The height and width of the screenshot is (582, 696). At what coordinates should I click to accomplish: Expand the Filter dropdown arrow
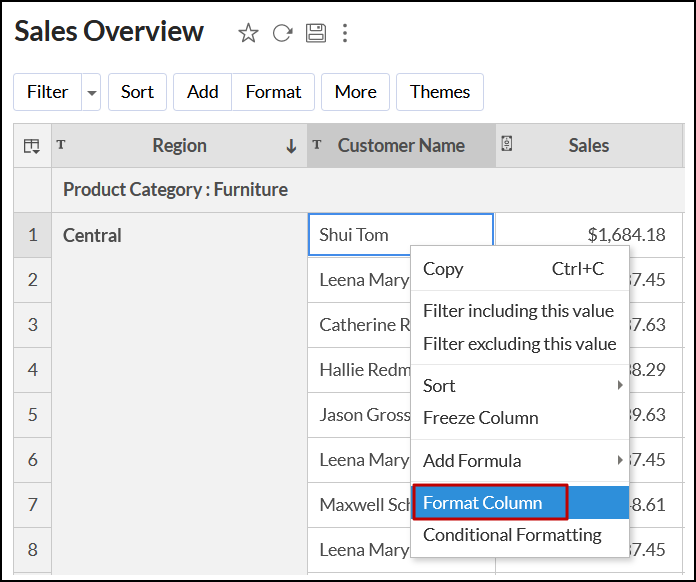(x=92, y=92)
